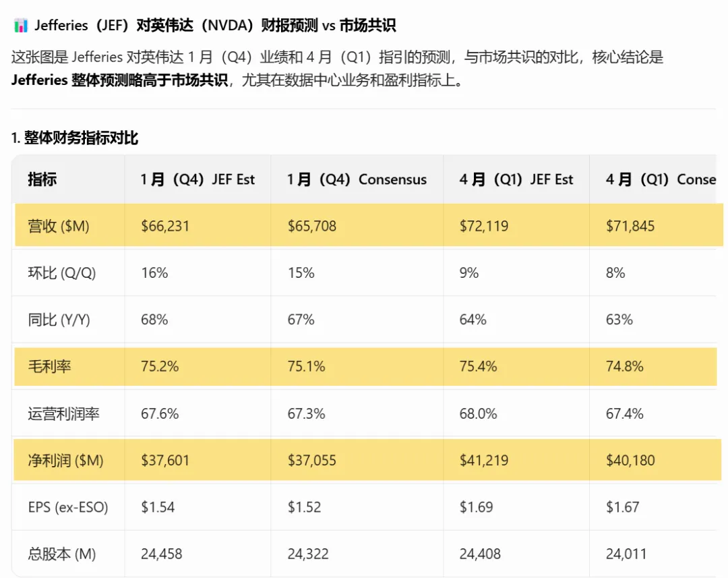Click the '1月 (Q4) JEF Est' column header
728x578 pixels.
(x=198, y=179)
